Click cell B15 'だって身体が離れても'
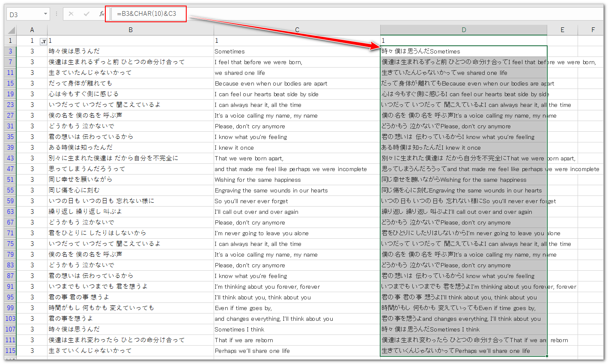The image size is (608, 364). click(131, 83)
